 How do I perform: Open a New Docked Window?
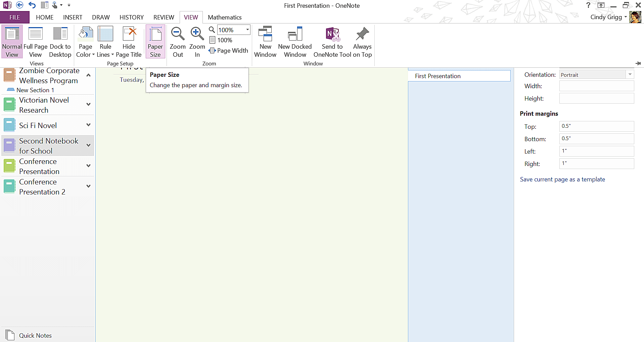pyautogui.click(x=295, y=42)
